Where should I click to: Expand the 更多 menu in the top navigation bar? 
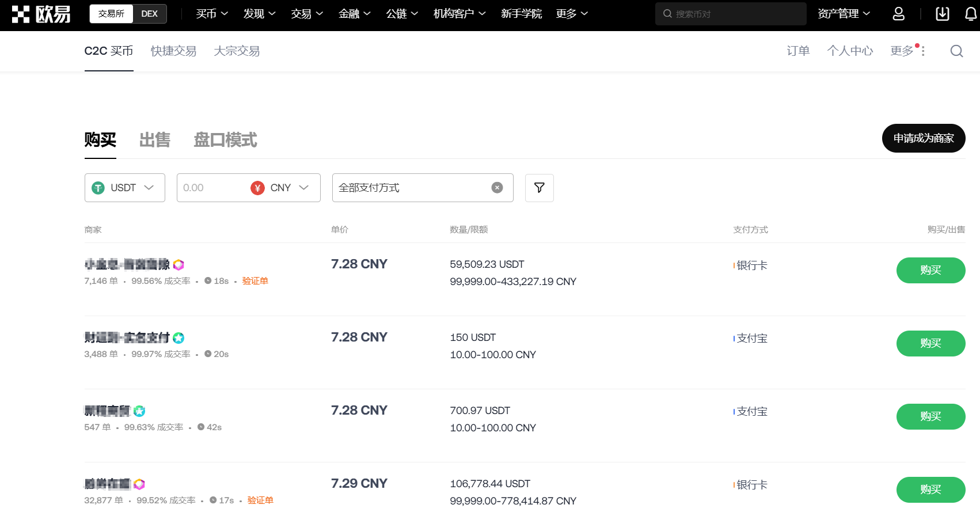pyautogui.click(x=572, y=14)
